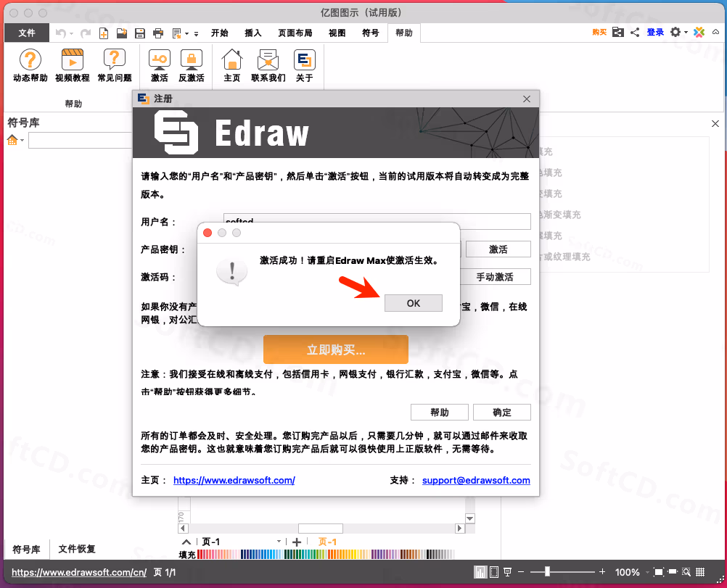Click the shared folder icon in top right
This screenshot has width=727, height=588.
(618, 32)
